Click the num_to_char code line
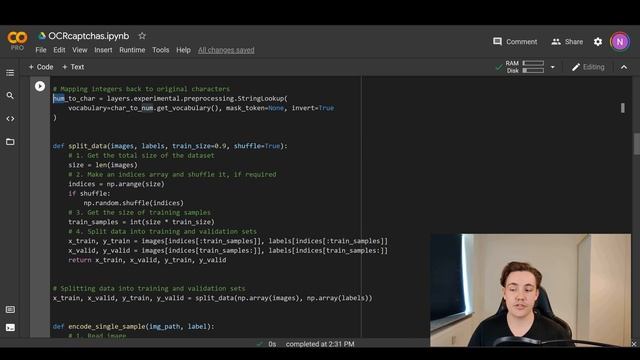The width and height of the screenshot is (640, 360). click(170, 98)
